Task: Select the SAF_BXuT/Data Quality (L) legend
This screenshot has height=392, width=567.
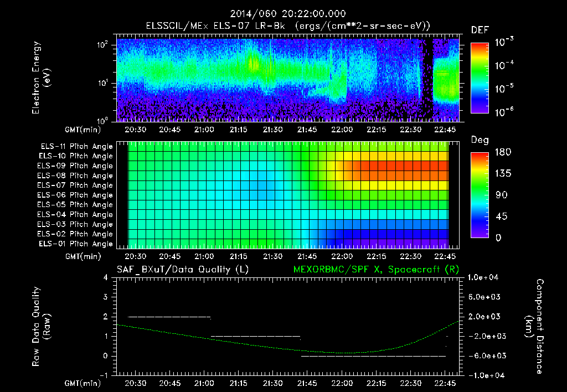Action: point(183,270)
